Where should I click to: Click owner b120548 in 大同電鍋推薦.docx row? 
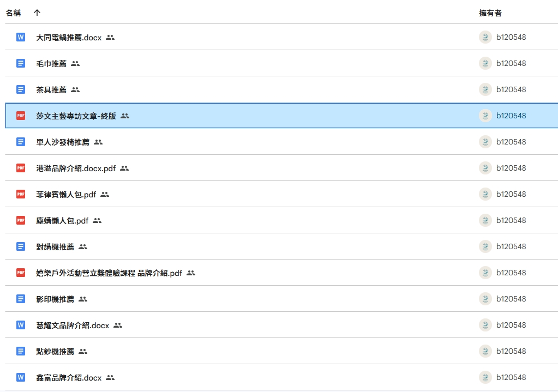(511, 37)
